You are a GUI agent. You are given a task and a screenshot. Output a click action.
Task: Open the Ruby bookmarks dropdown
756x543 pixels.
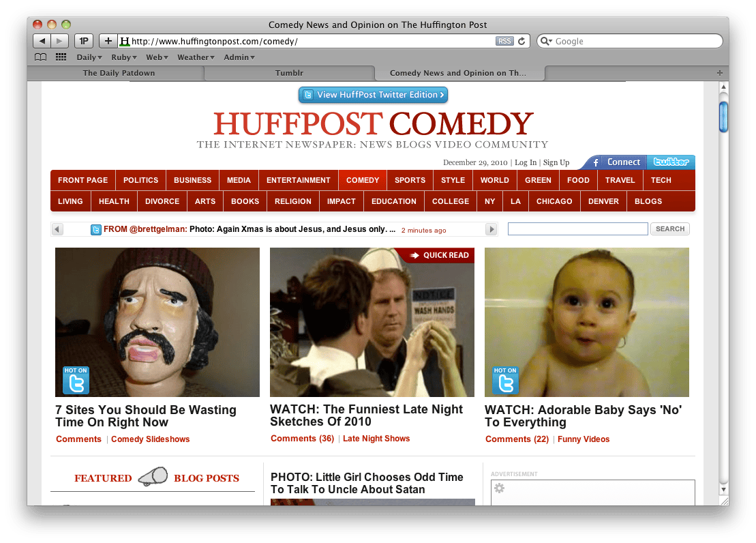point(124,57)
